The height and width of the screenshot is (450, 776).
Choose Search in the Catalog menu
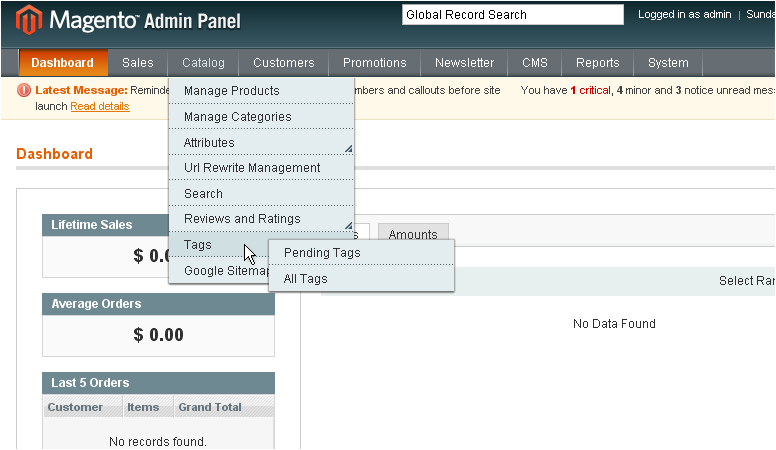(261, 193)
